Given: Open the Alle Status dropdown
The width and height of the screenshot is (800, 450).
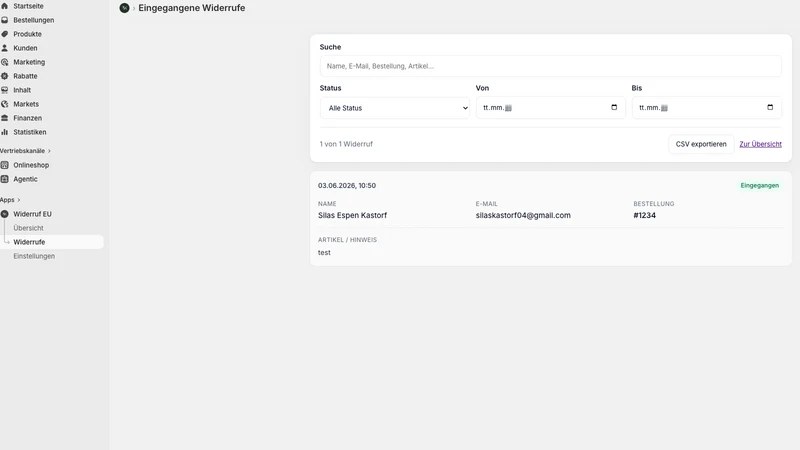Looking at the screenshot, I should 395,108.
